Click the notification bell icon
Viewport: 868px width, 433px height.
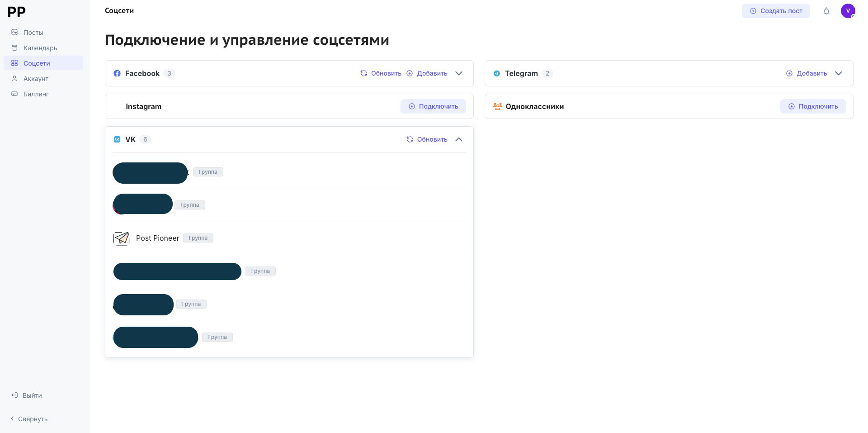(x=826, y=11)
